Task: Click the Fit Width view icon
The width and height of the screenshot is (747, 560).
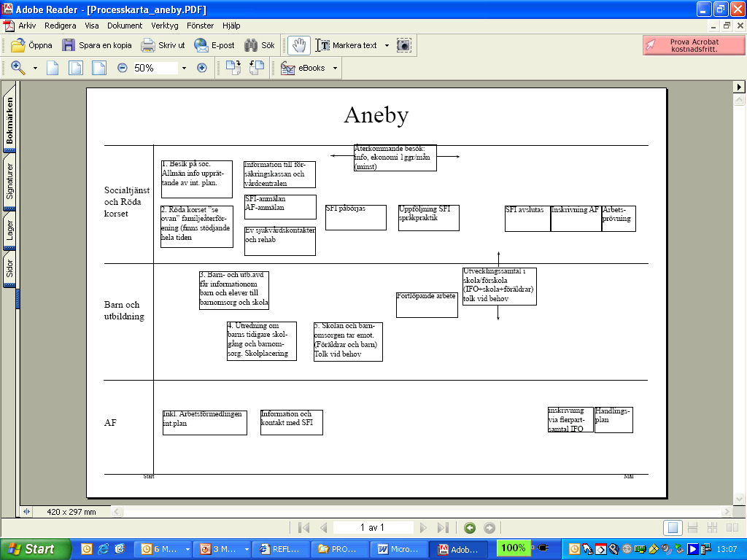Action: pyautogui.click(x=99, y=68)
